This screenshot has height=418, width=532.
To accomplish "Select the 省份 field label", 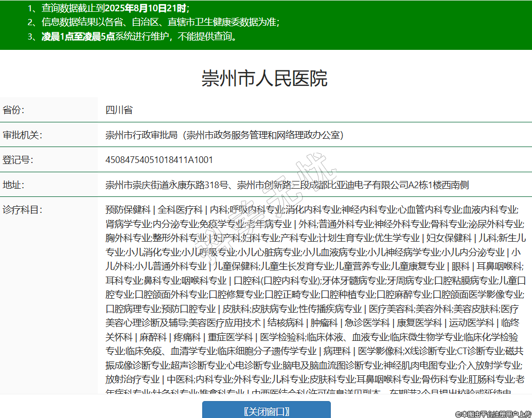I will (14, 110).
